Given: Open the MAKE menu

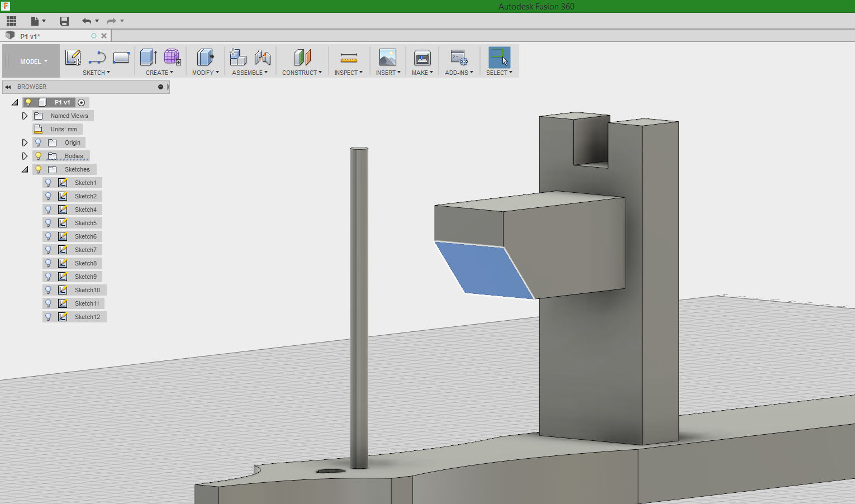Looking at the screenshot, I should [x=422, y=73].
